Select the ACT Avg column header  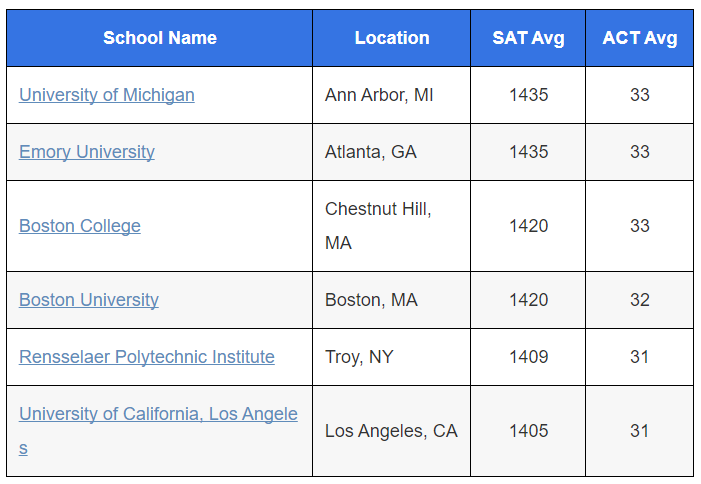point(639,38)
